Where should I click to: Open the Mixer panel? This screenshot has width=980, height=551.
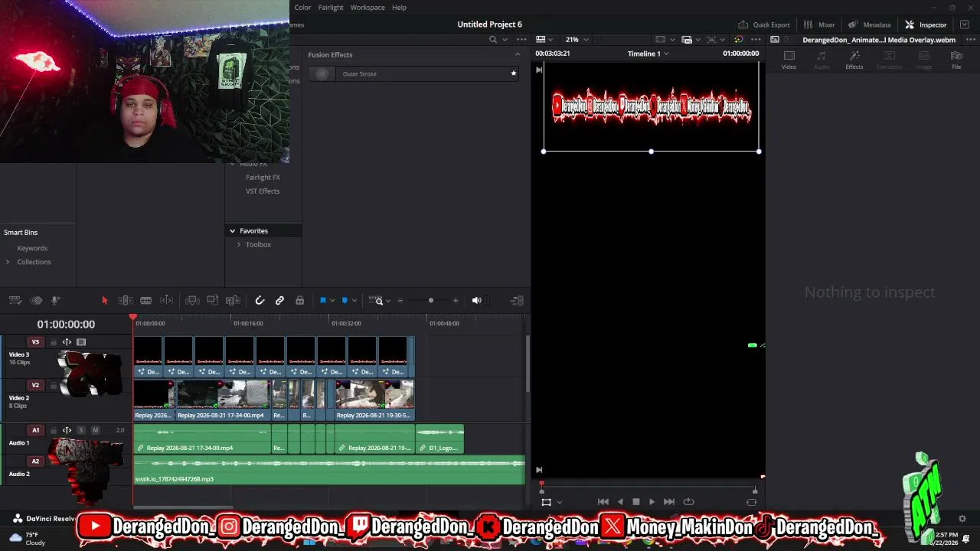[x=818, y=24]
